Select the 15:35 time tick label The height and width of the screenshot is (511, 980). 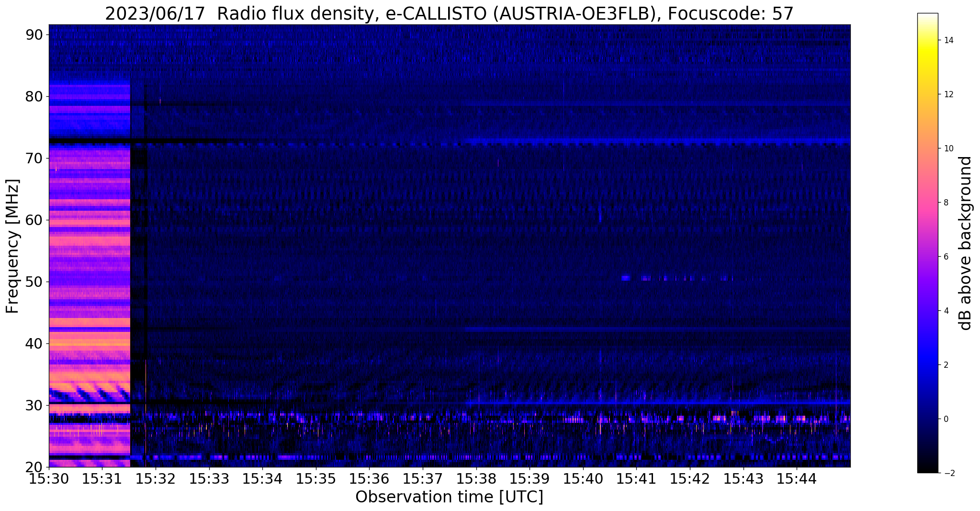[316, 478]
